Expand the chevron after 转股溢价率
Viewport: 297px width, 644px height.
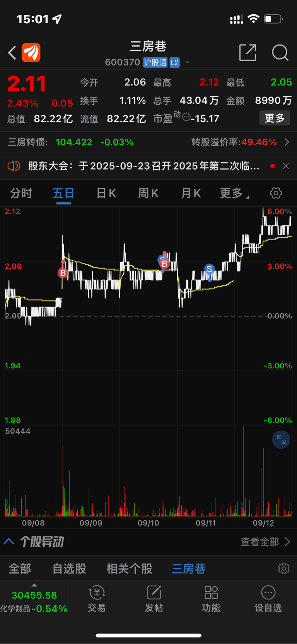[287, 142]
